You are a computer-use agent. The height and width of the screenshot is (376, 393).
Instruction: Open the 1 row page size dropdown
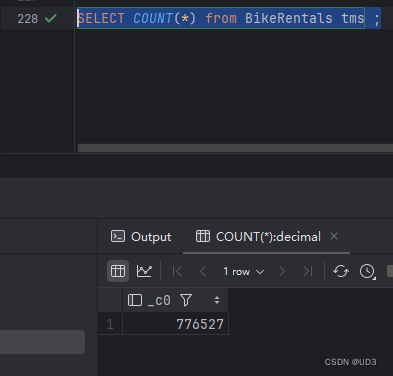pos(244,271)
